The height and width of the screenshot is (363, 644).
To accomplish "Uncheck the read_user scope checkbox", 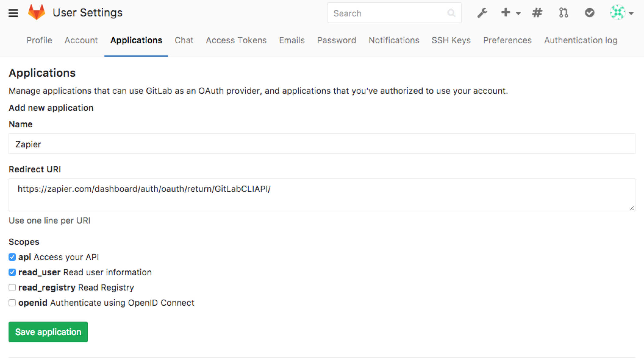I will (x=12, y=272).
